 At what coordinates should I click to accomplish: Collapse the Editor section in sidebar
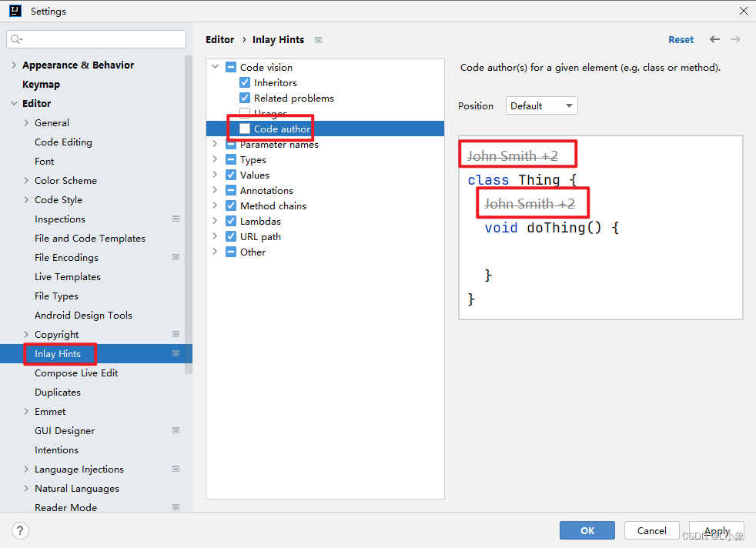(x=14, y=104)
